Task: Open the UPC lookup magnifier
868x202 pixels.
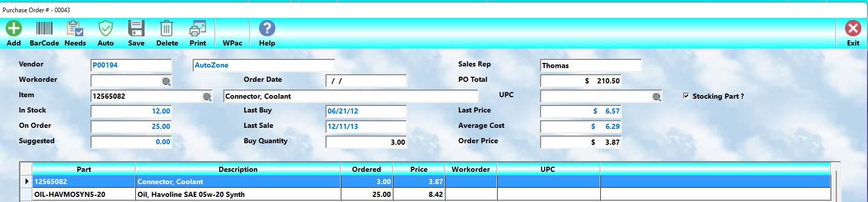Action: pos(657,97)
